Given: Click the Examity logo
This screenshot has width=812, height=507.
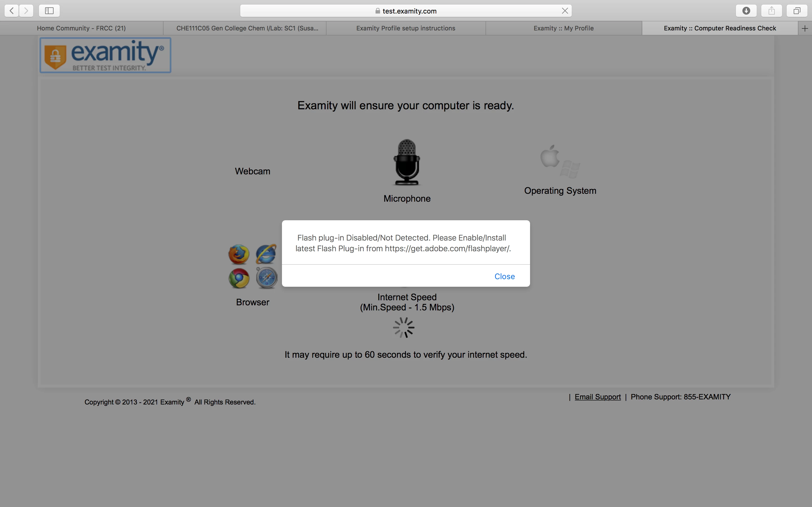Looking at the screenshot, I should pyautogui.click(x=105, y=55).
